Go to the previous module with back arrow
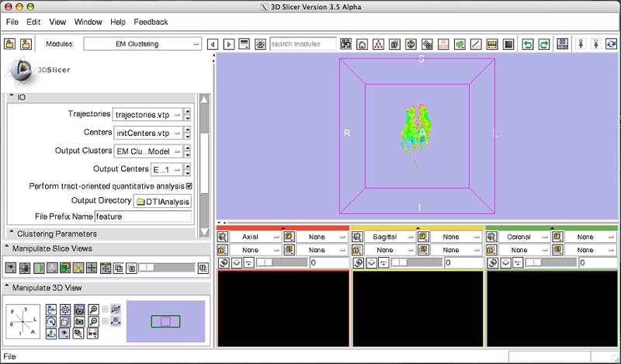 [x=214, y=44]
